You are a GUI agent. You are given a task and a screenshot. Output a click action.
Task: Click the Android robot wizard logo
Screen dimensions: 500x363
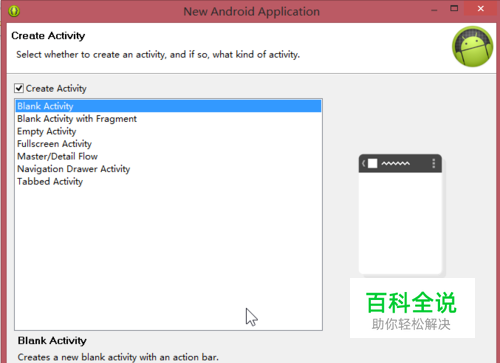point(472,46)
